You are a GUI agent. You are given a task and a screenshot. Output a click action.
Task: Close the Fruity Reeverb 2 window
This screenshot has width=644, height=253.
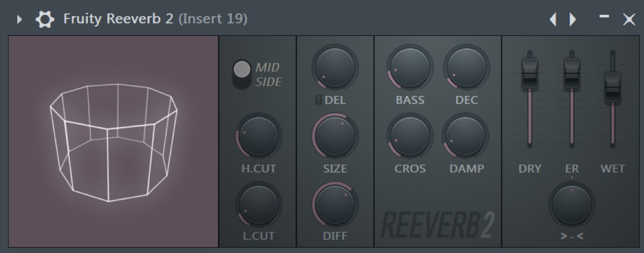[629, 19]
